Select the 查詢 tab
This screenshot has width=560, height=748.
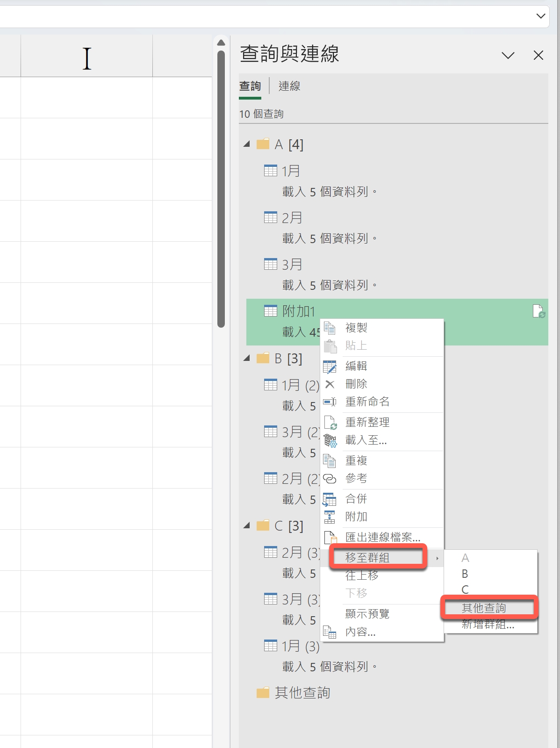pyautogui.click(x=250, y=86)
